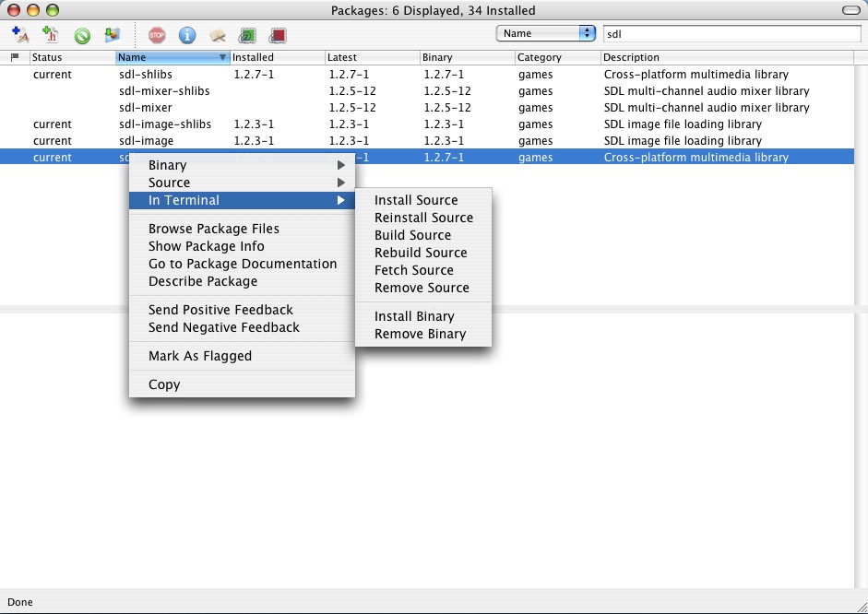The height and width of the screenshot is (614, 868).
Task: Select Send Positive Feedback
Action: [x=242, y=310]
